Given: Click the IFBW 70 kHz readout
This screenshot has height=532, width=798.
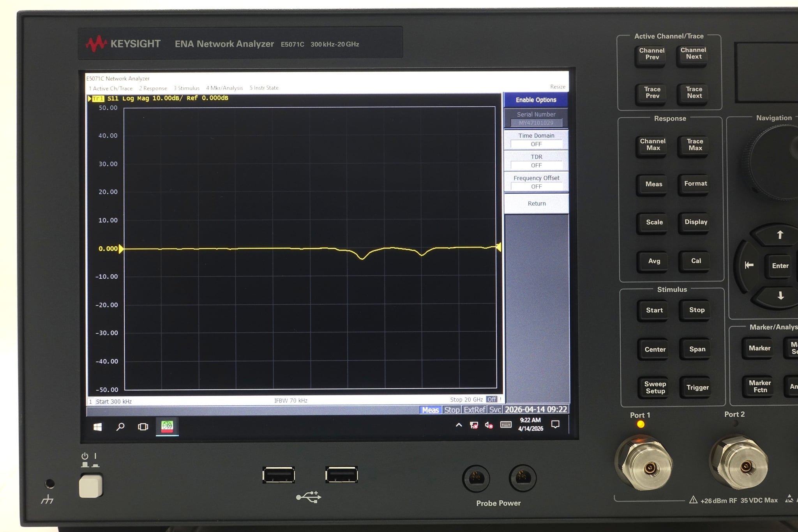Looking at the screenshot, I should point(291,401).
